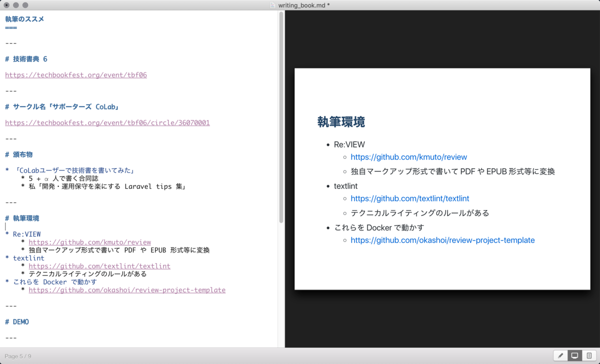This screenshot has height=364, width=600.
Task: Click the okashoi/review-project-template link in the editor
Action: (127, 290)
